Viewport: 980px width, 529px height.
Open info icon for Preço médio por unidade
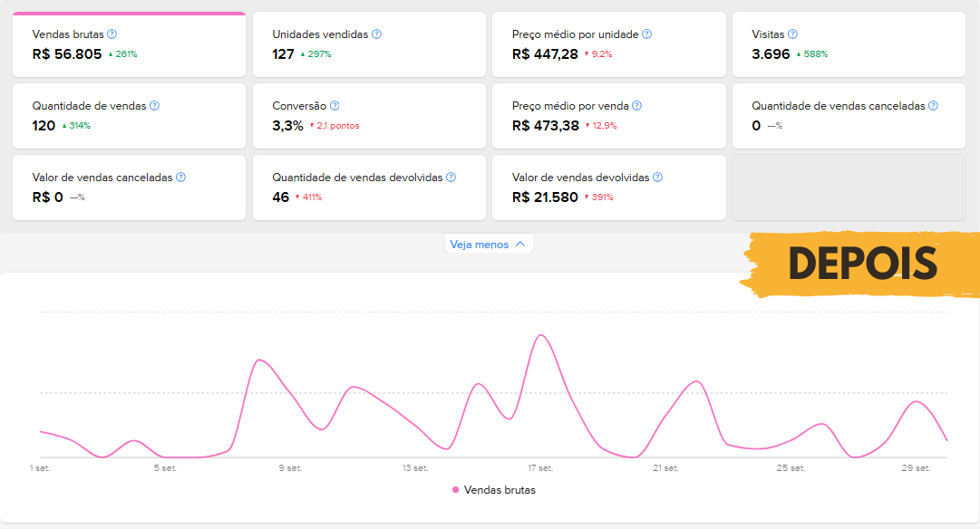point(646,34)
